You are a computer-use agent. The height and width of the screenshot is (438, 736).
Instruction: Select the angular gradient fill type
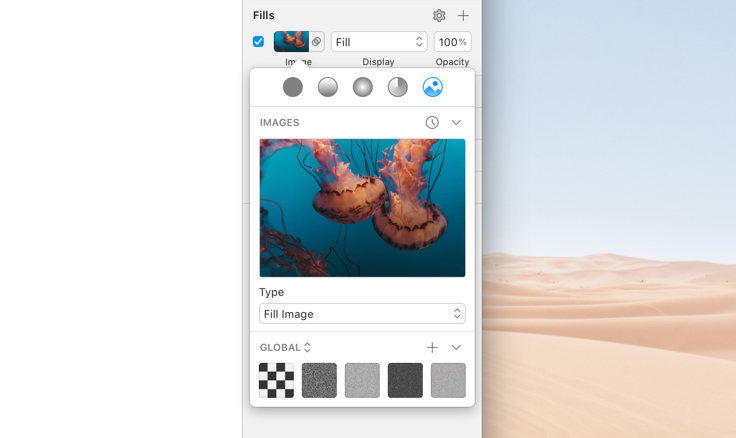[398, 87]
